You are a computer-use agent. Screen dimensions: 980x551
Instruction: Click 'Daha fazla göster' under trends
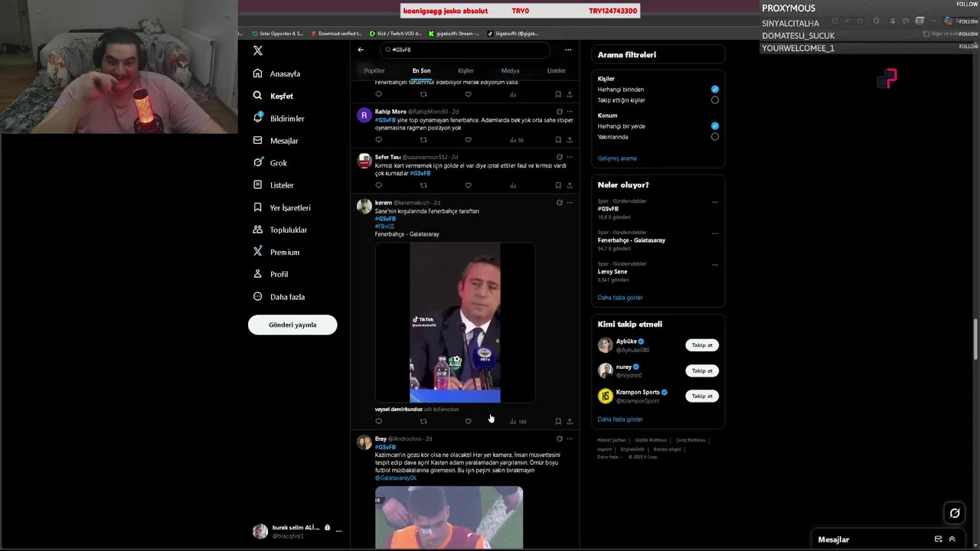(620, 298)
